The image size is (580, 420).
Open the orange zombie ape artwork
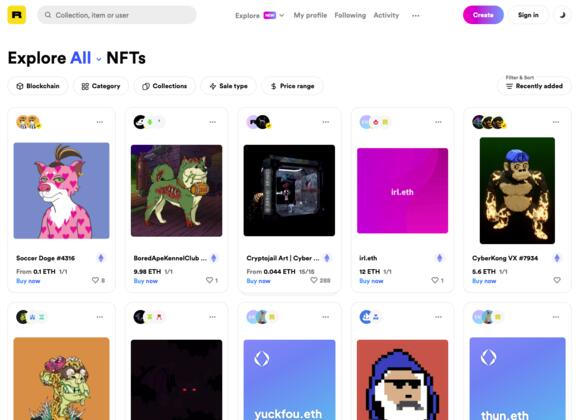(61, 379)
